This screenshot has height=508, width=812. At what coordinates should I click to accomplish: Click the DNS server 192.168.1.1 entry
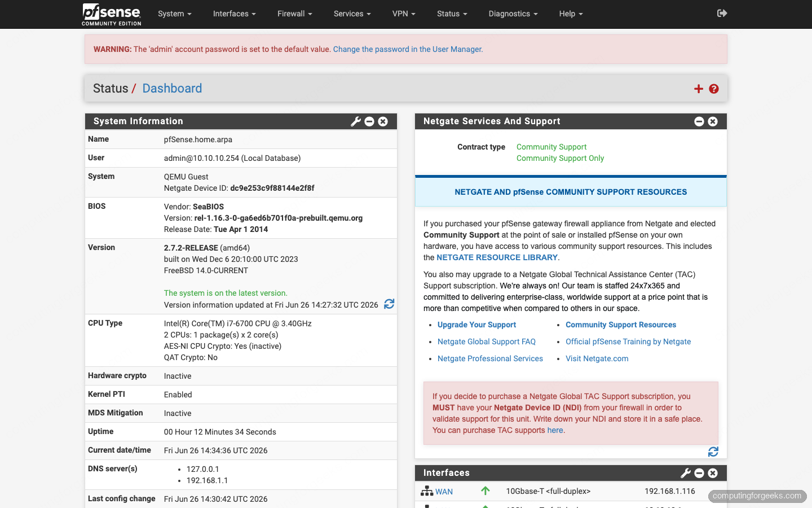(x=207, y=480)
